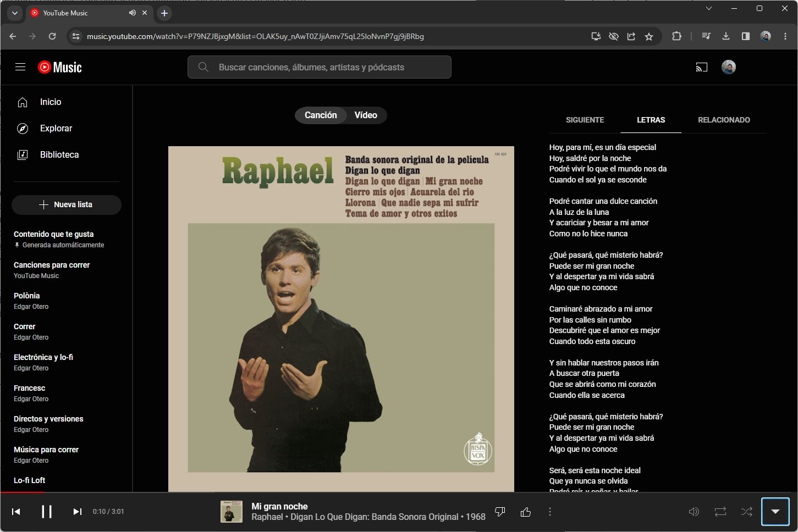Open the browser extensions puzzle icon
The image size is (798, 532).
[x=676, y=36]
